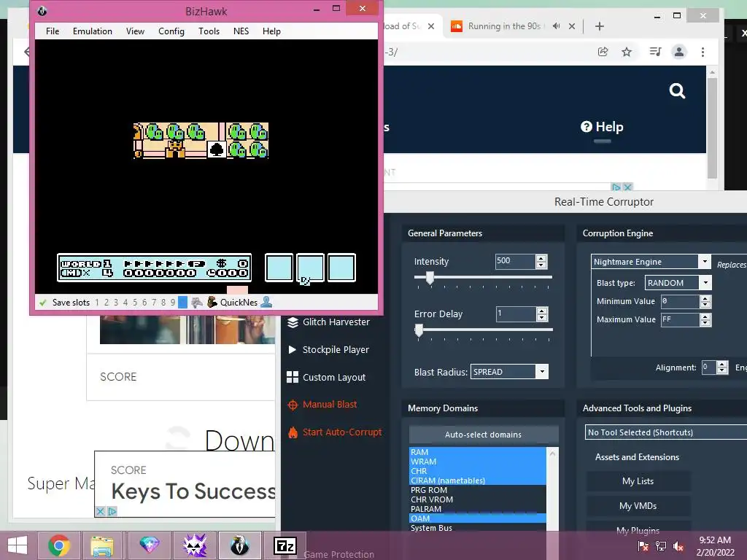Toggle RAM memory domain selection
Screen dimensions: 747x560
(x=477, y=452)
